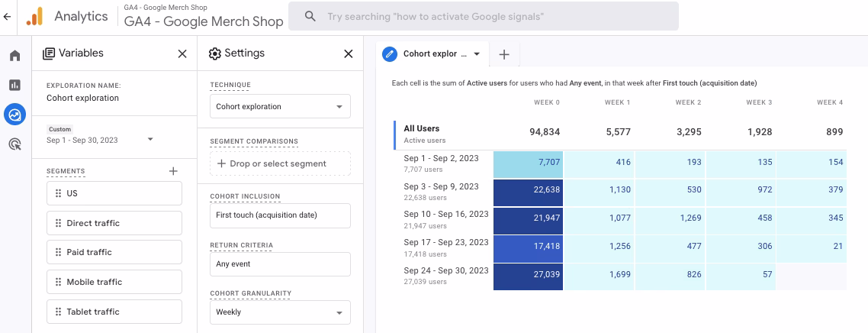Grab the Mobile traffic drag handle
This screenshot has width=868, height=333.
(x=58, y=282)
